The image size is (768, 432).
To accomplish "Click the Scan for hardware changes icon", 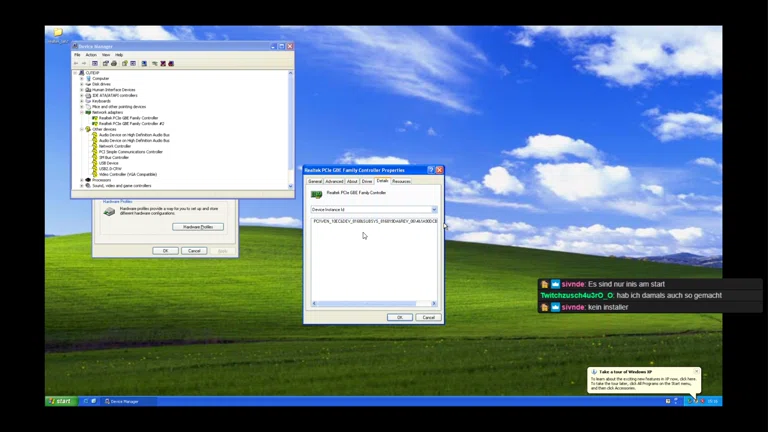I will tap(144, 64).
